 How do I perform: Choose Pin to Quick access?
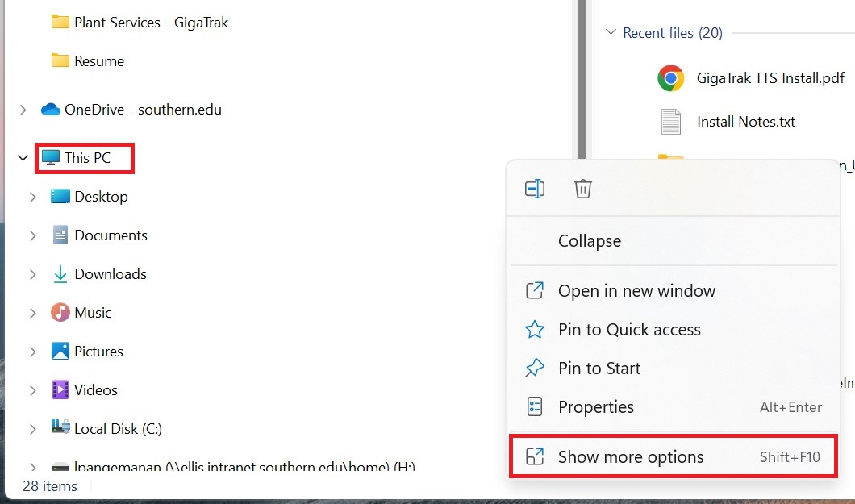629,330
